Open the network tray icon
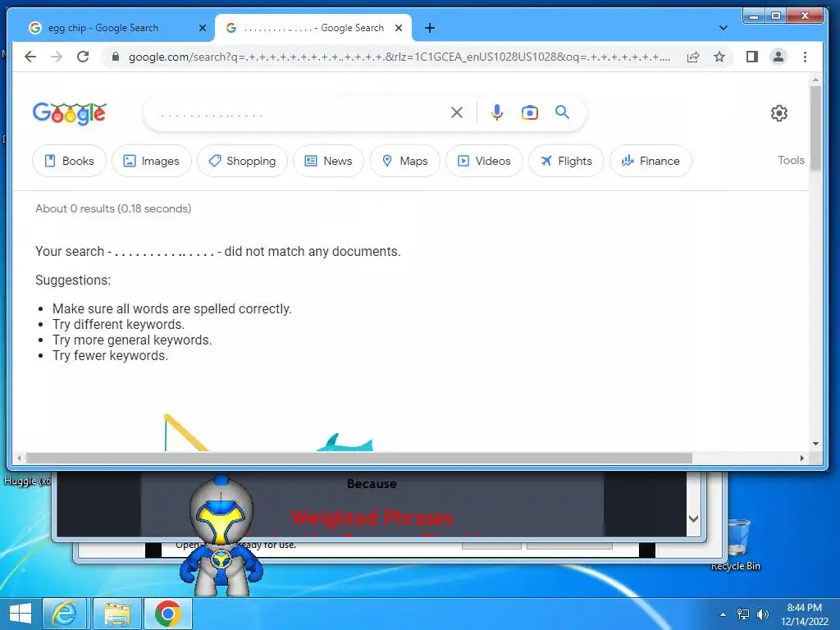This screenshot has height=630, width=840. pyautogui.click(x=743, y=614)
